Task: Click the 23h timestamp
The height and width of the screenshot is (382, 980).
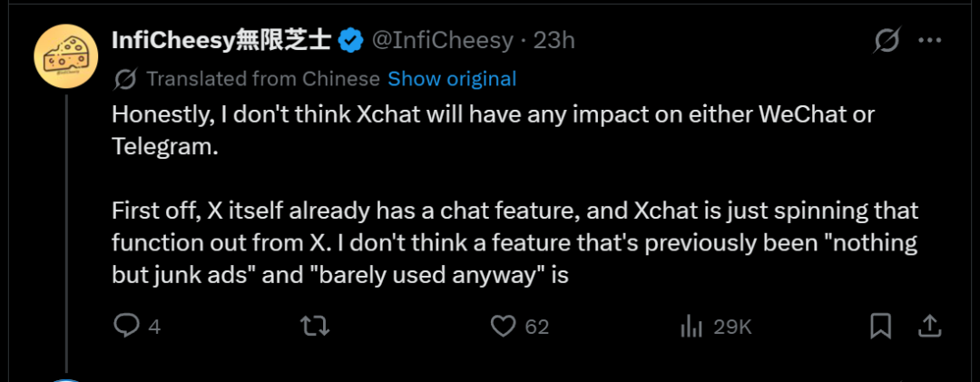Action: [x=554, y=40]
